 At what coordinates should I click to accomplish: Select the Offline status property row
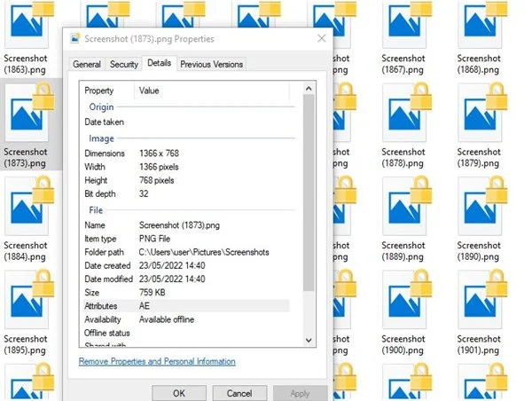click(186, 333)
